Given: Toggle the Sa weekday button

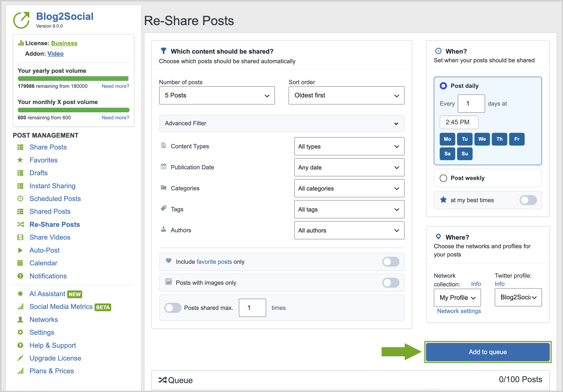Looking at the screenshot, I should click(x=447, y=154).
